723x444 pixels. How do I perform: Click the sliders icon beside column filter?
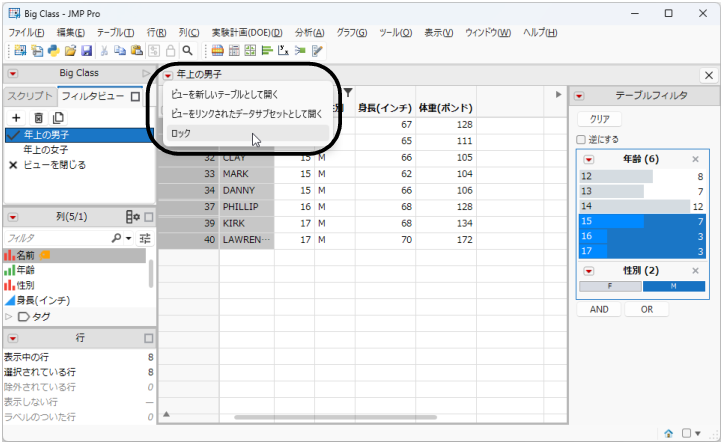pyautogui.click(x=145, y=238)
